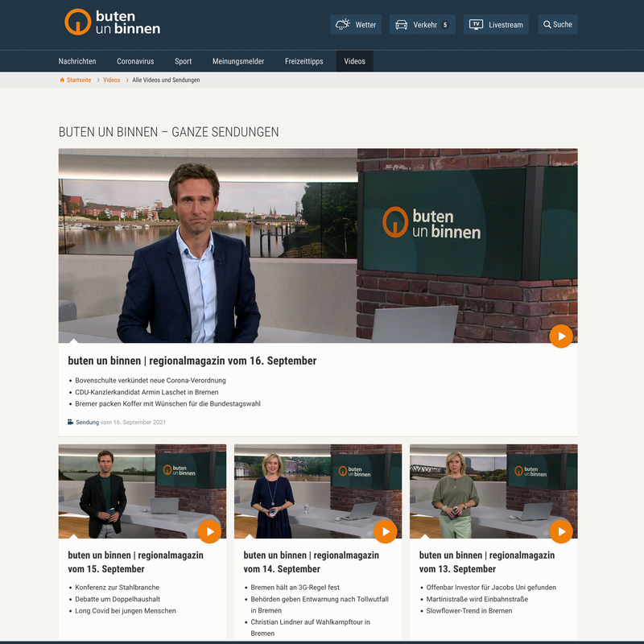This screenshot has height=644, width=644.
Task: Click 'Long Covid bei jungen Menschen' text
Action: pyautogui.click(x=126, y=611)
